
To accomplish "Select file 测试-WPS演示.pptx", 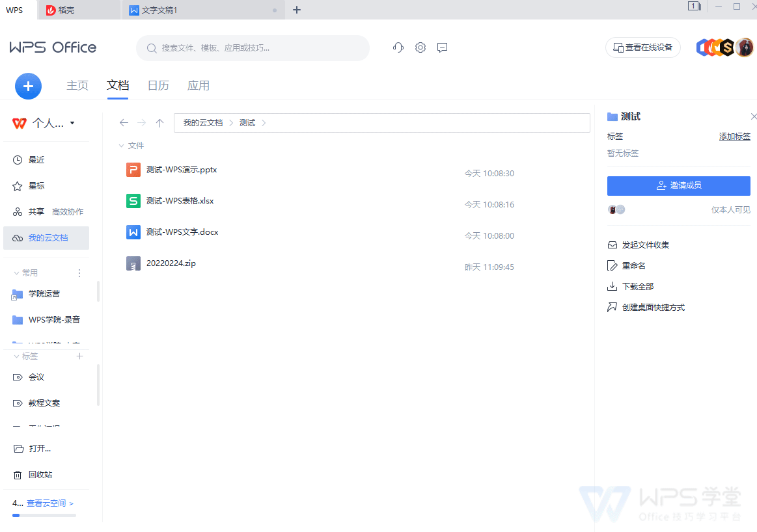I will coord(182,170).
